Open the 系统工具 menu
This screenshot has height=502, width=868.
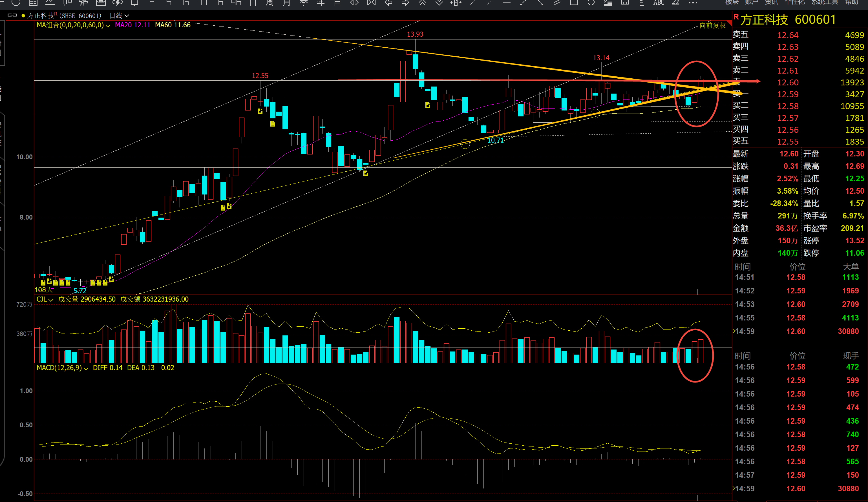click(825, 3)
